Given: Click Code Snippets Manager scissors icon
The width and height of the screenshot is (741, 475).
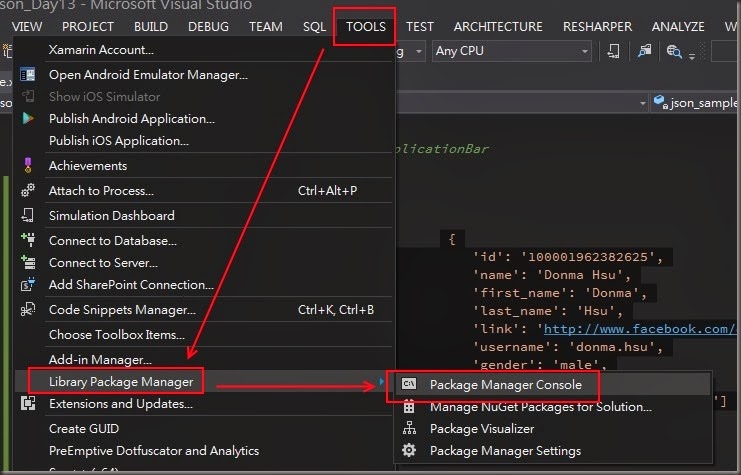Looking at the screenshot, I should (28, 310).
